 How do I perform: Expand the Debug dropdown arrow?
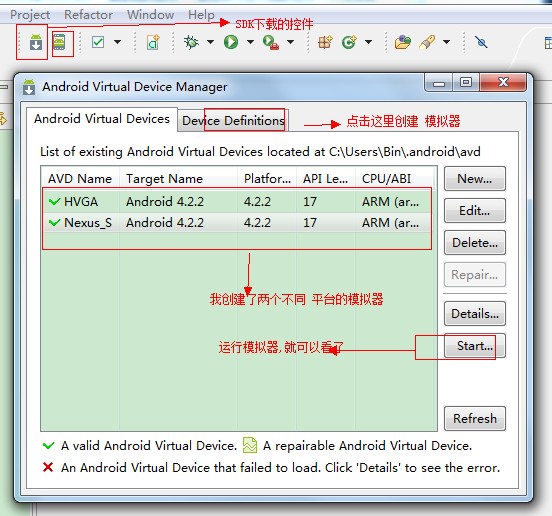click(211, 42)
